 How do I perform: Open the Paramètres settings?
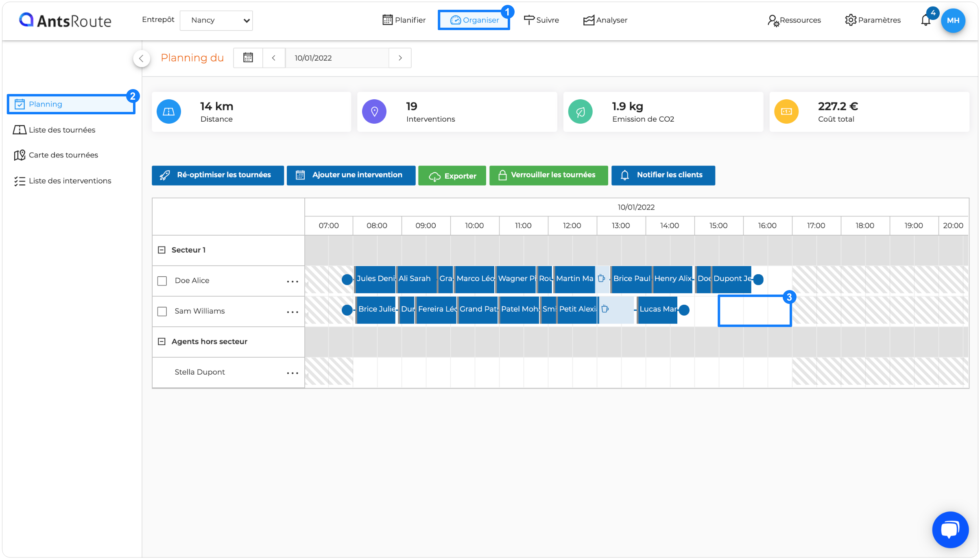point(873,20)
